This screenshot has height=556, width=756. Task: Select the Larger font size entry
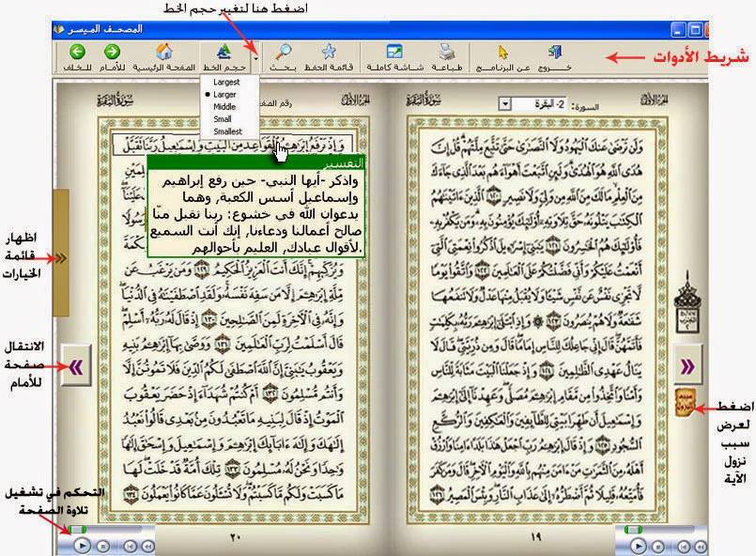[x=224, y=95]
